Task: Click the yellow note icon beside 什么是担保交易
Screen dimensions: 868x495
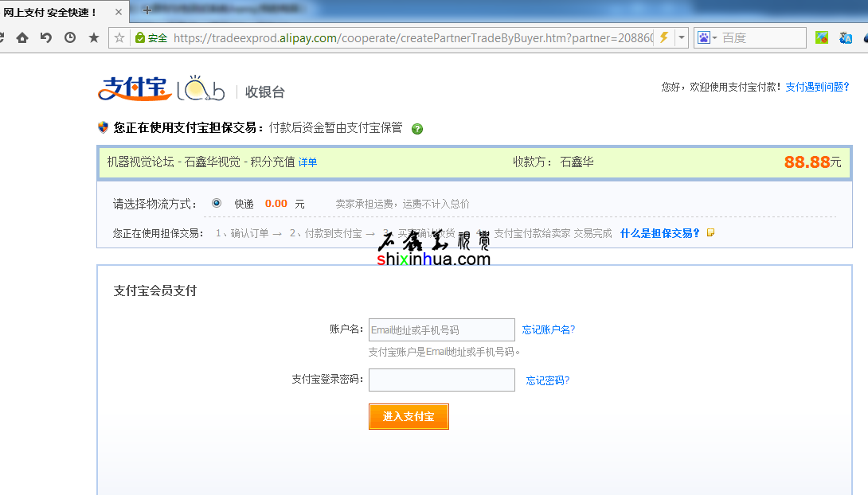Action: click(x=710, y=233)
